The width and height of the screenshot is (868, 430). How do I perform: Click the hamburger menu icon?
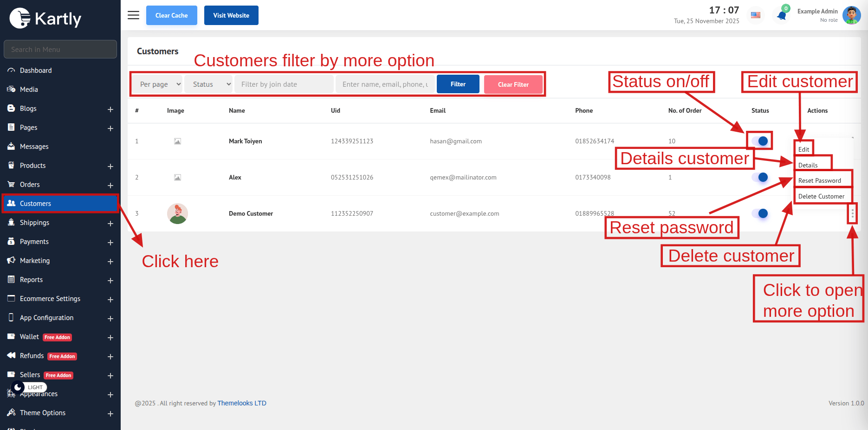[133, 15]
